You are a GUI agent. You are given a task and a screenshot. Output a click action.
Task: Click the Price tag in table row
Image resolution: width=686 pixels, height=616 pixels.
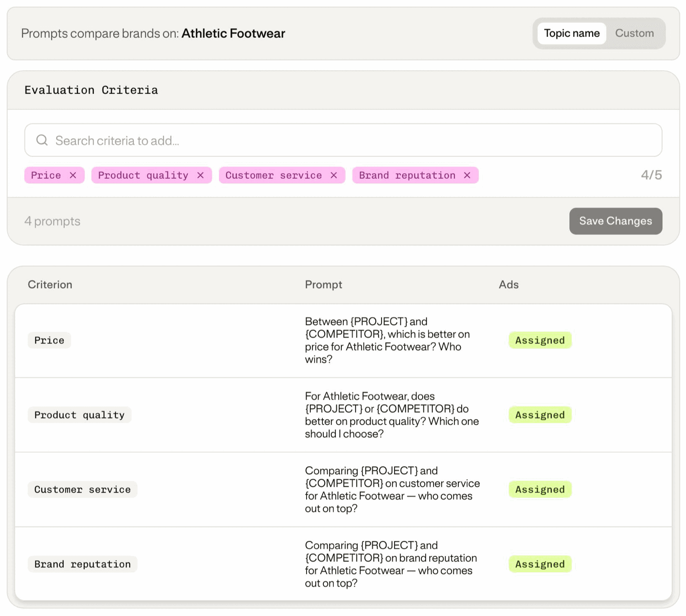(x=49, y=340)
